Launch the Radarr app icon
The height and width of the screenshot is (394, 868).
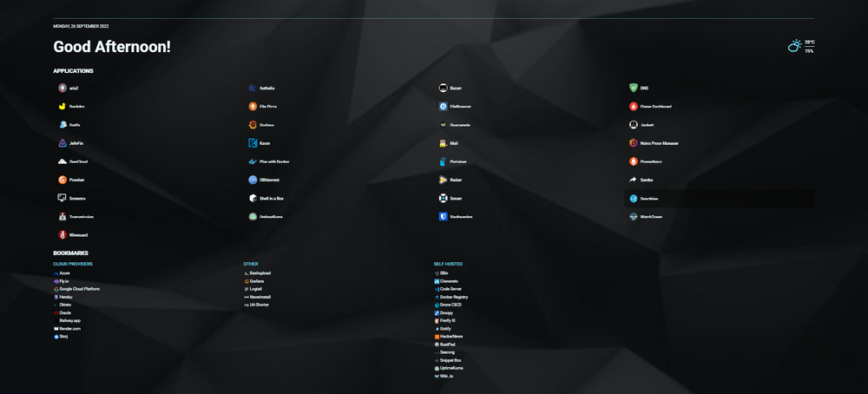point(444,181)
